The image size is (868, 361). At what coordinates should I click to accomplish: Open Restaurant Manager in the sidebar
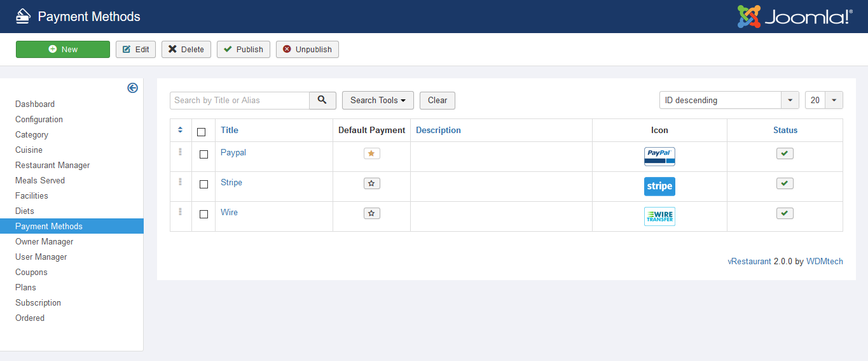coord(53,165)
